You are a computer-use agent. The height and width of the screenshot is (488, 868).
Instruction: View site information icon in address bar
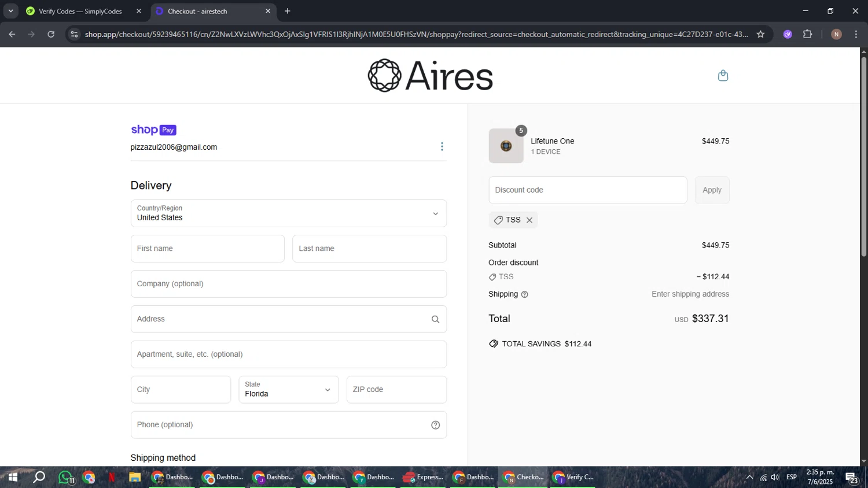[x=74, y=34]
